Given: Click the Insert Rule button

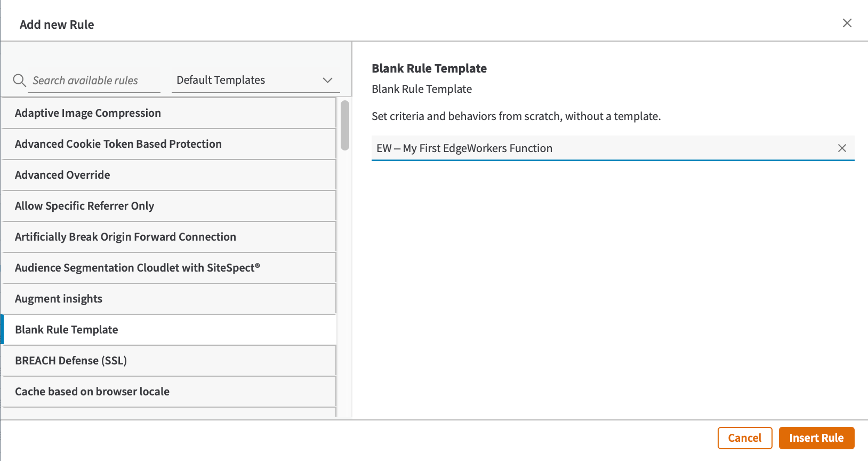Looking at the screenshot, I should pyautogui.click(x=816, y=438).
